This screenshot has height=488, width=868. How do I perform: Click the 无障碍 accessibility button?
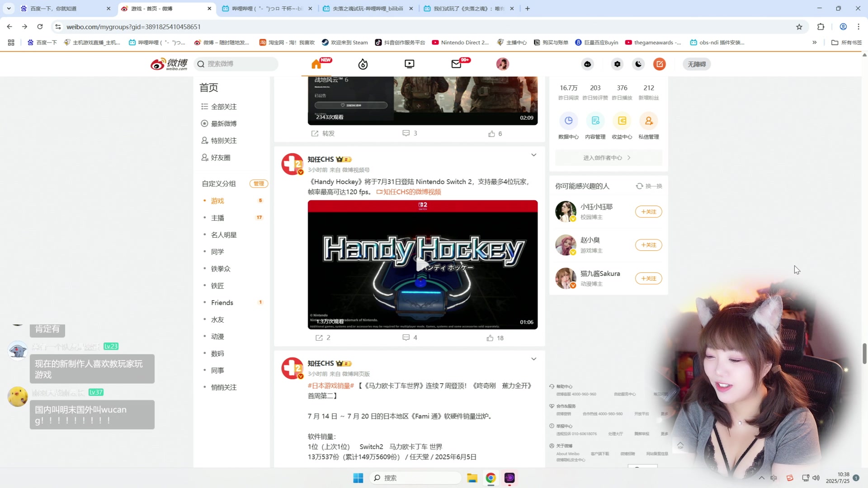click(697, 64)
